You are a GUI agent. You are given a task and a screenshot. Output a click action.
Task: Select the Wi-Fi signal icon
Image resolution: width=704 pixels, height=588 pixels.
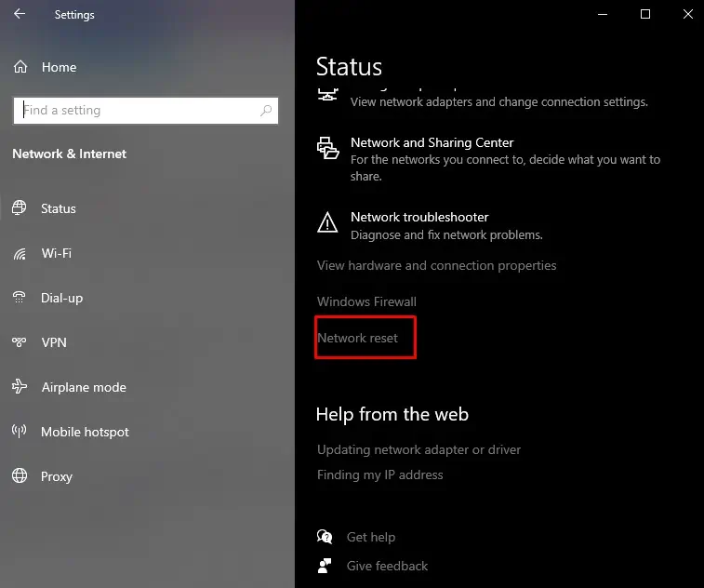pos(20,254)
